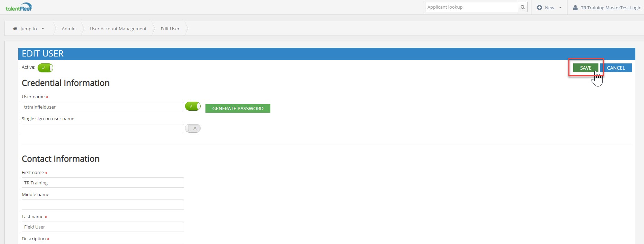The width and height of the screenshot is (644, 244).
Task: Expand the New dropdown arrow
Action: [x=560, y=8]
